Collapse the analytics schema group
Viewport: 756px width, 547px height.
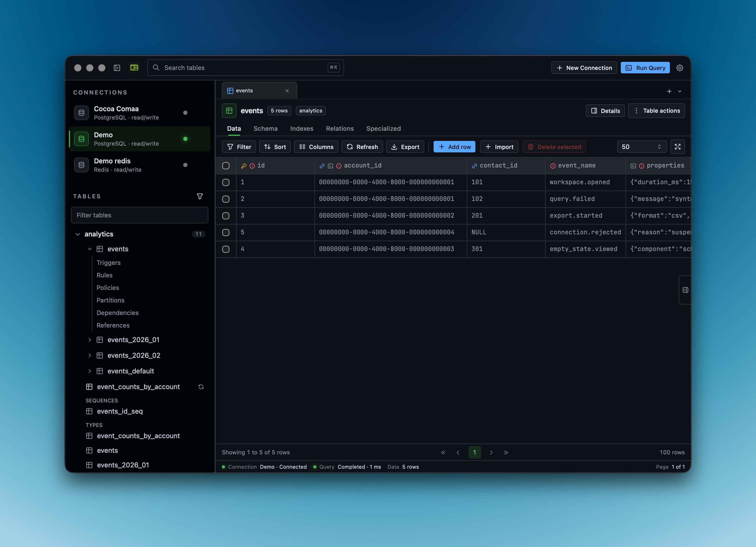(78, 234)
